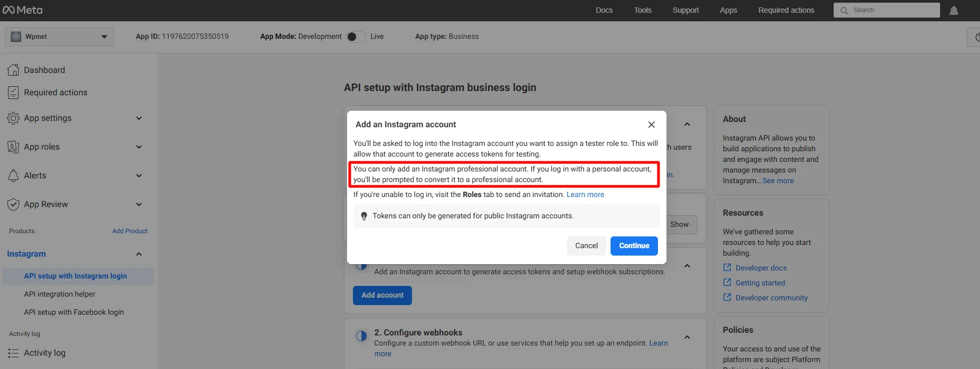Open Dashboard from the sidebar

44,70
